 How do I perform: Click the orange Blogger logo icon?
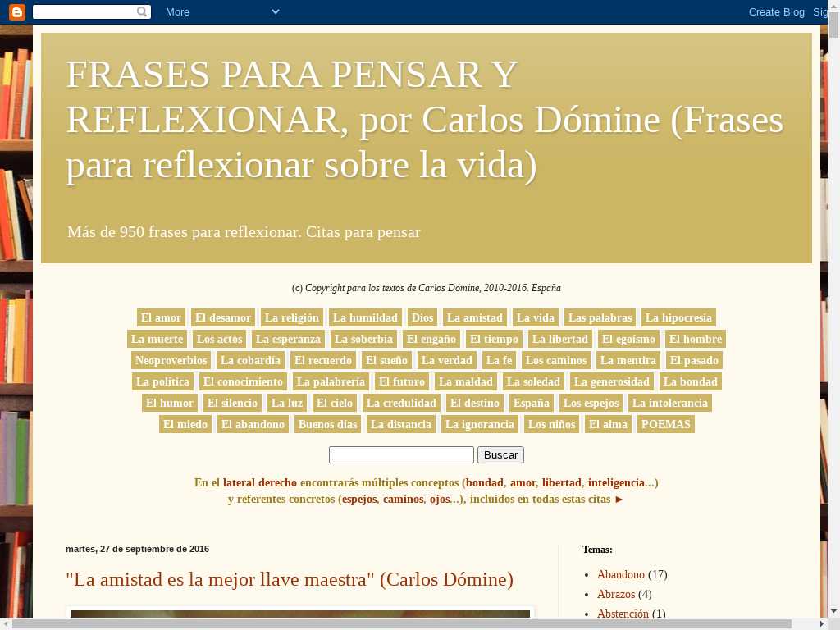(17, 12)
